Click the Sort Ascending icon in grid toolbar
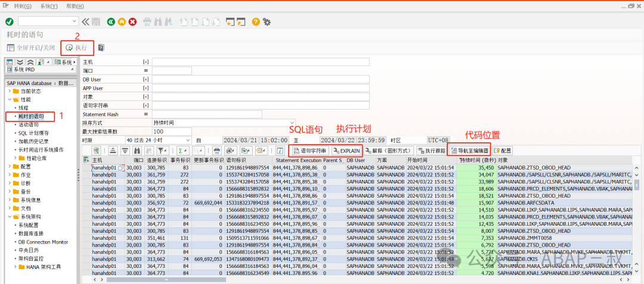 pyautogui.click(x=113, y=151)
